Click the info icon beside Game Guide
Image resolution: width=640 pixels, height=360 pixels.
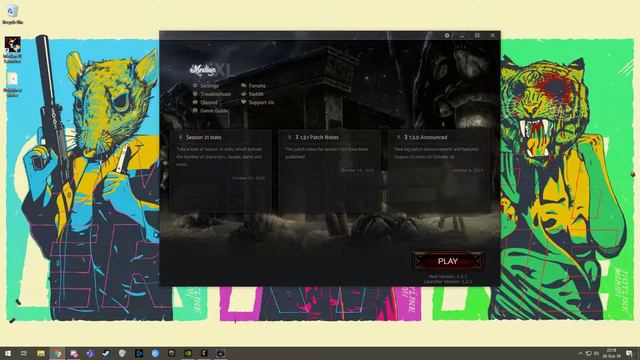[195, 111]
